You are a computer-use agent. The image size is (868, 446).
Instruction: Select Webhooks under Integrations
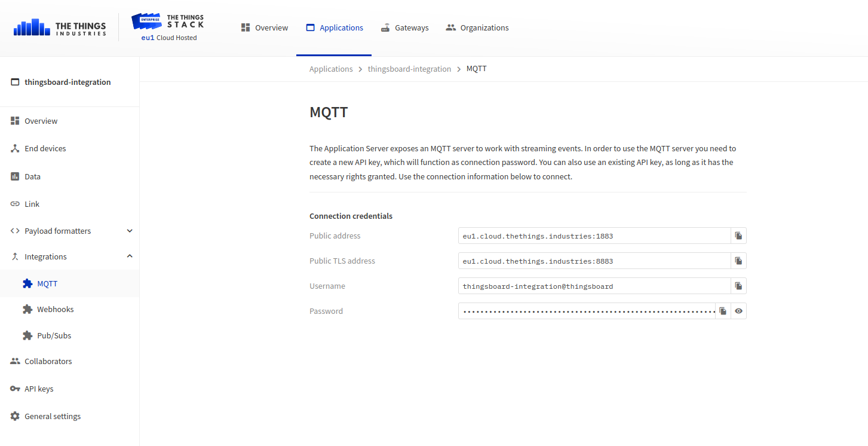[55, 309]
